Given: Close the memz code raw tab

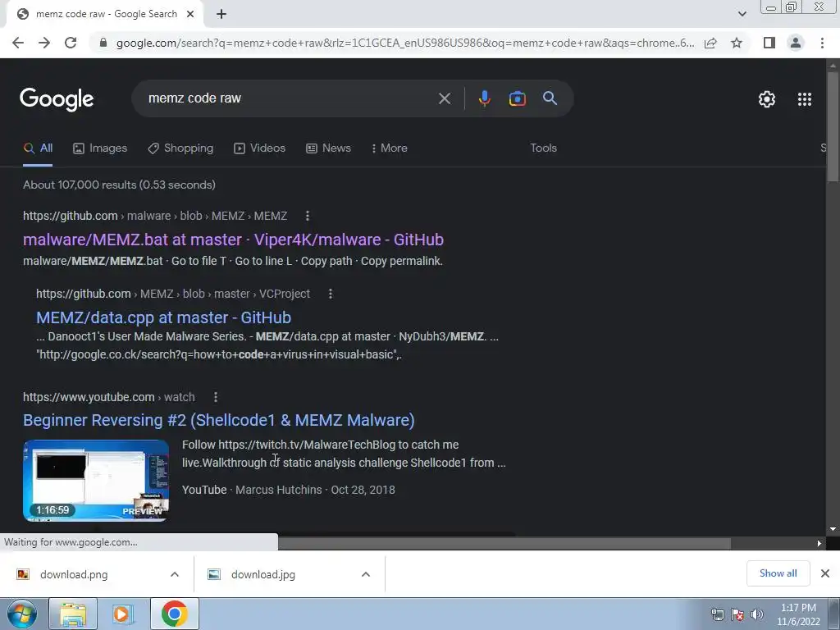Looking at the screenshot, I should [190, 14].
